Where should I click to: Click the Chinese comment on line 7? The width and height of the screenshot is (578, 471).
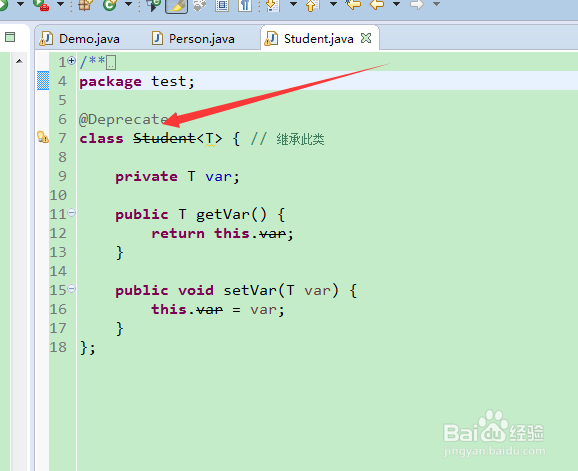click(x=300, y=139)
